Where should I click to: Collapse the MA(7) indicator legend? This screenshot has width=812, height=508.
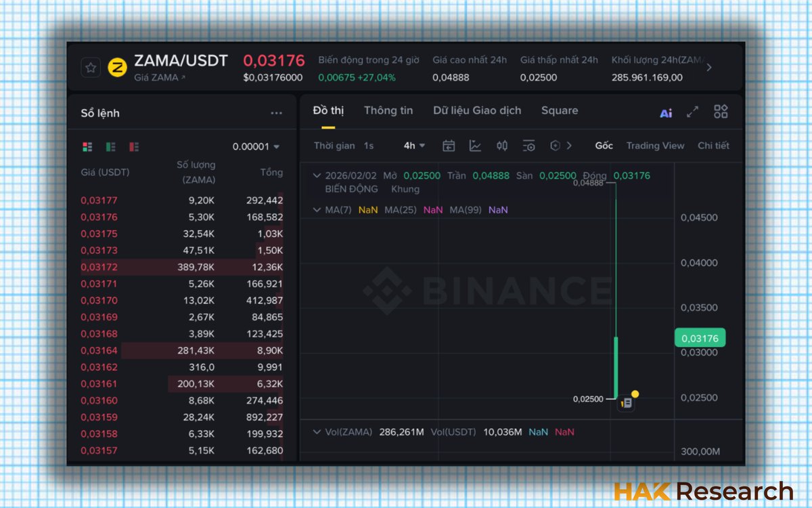[317, 210]
